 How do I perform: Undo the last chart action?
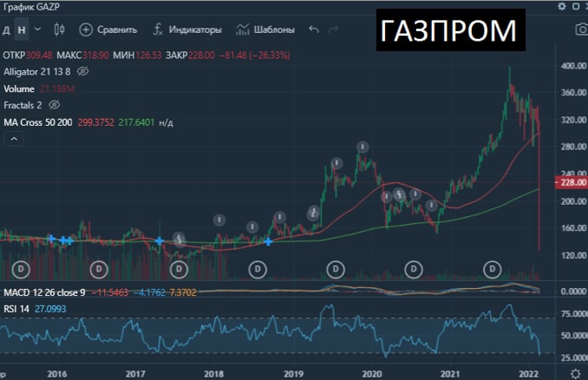(x=314, y=29)
